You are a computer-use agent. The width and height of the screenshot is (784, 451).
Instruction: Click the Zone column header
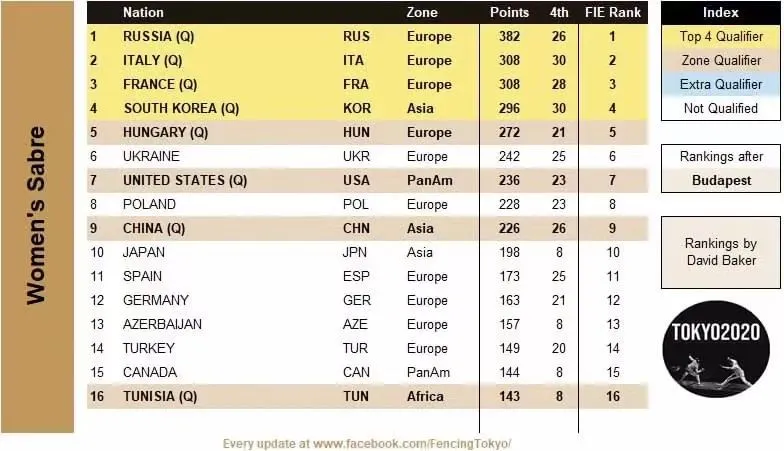422,12
